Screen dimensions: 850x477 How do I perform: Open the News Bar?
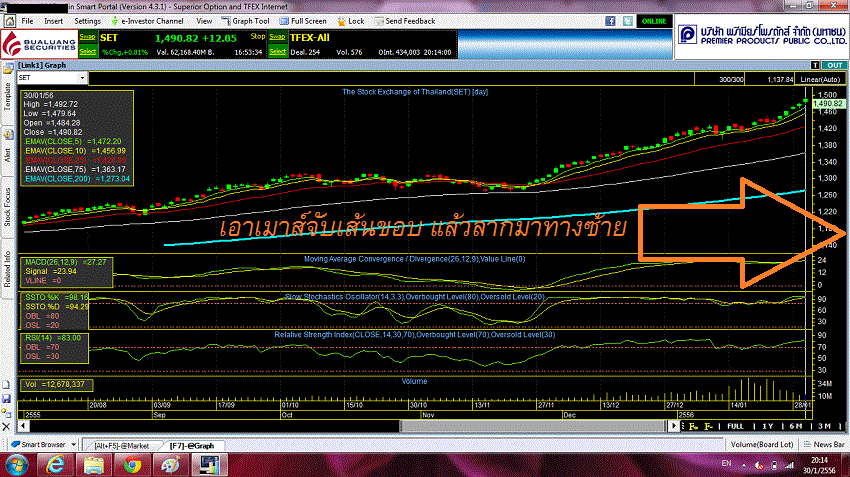coord(824,444)
